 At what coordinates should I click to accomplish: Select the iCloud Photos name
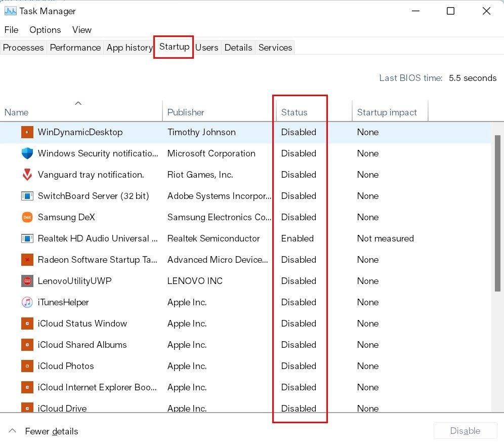(66, 366)
